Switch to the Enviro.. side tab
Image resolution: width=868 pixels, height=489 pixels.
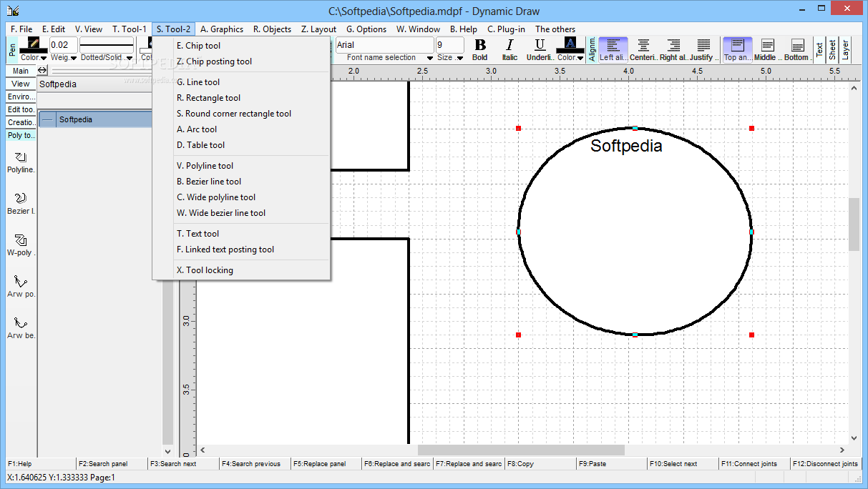click(x=21, y=97)
